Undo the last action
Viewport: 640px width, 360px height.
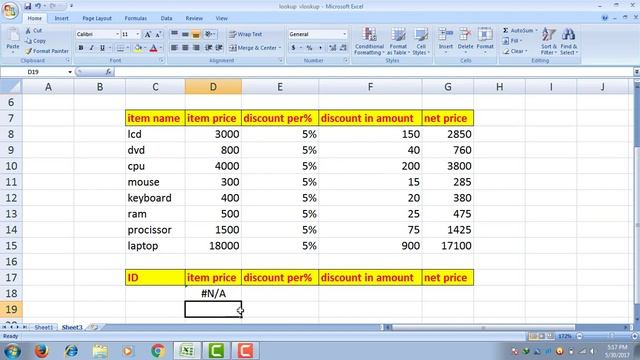coord(38,6)
